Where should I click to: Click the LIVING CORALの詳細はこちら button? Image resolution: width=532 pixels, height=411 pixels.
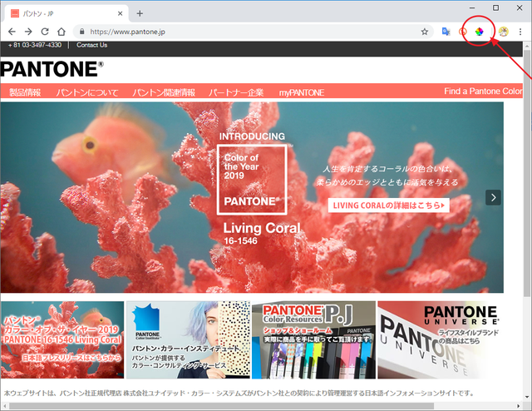tap(388, 205)
